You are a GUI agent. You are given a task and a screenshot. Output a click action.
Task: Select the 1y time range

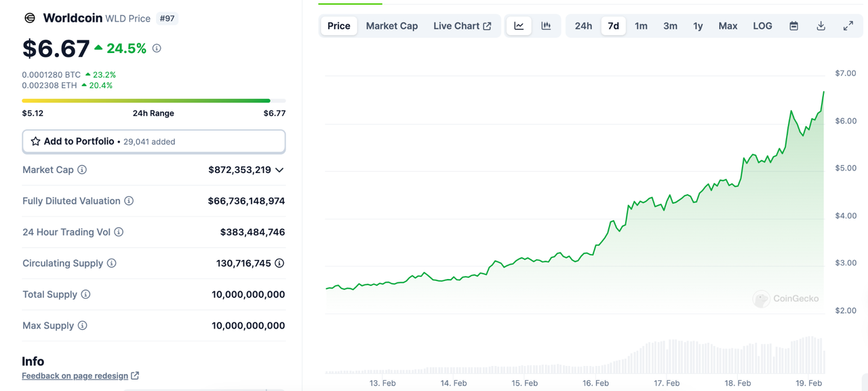coord(698,26)
